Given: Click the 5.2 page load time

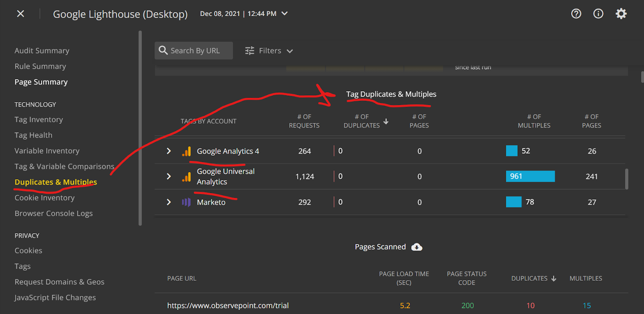Looking at the screenshot, I should 405,306.
